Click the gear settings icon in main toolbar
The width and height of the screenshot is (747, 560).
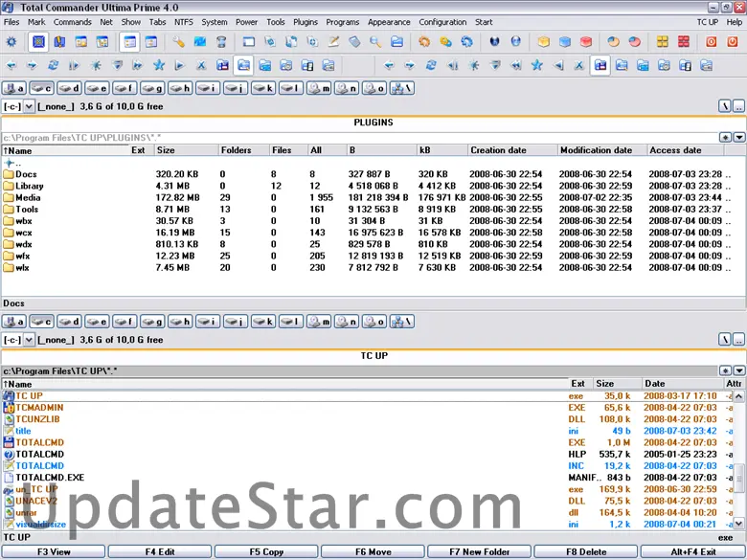(11, 42)
